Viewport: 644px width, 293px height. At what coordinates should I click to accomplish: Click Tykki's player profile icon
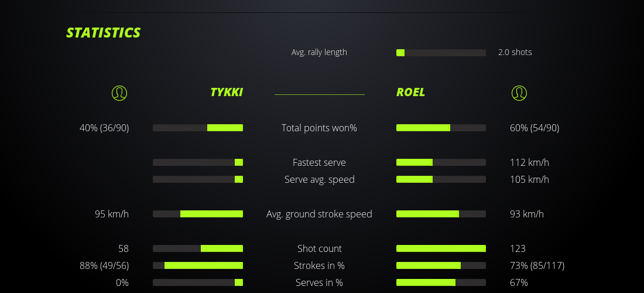(x=119, y=93)
